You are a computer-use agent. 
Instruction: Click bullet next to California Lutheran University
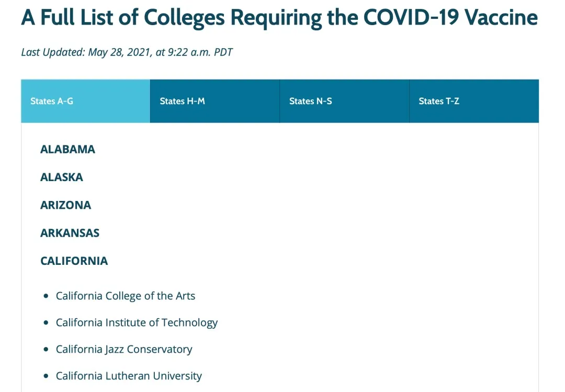coord(46,376)
